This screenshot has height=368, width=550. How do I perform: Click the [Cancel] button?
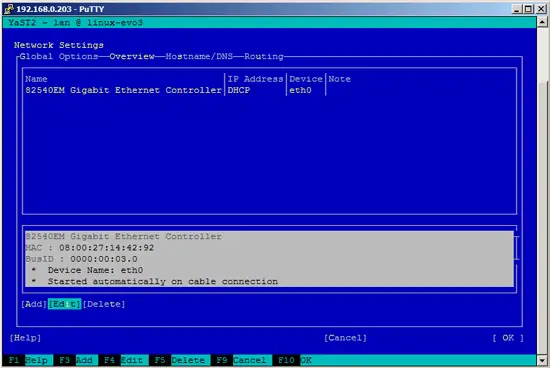point(345,338)
